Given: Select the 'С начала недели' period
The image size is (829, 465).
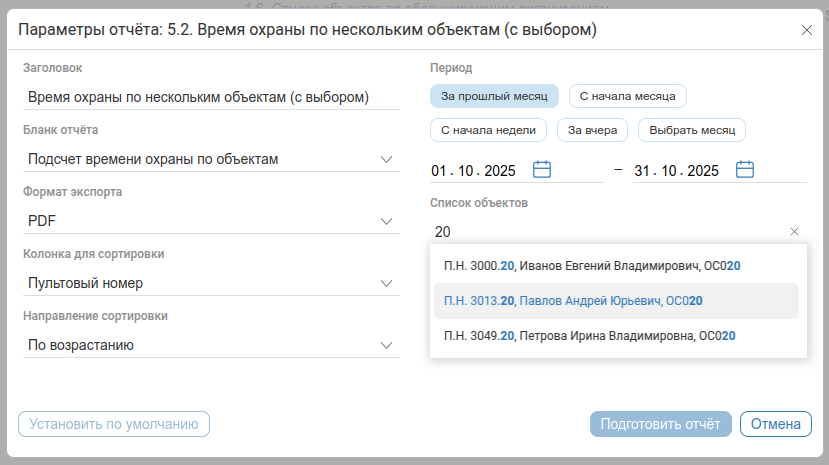Looking at the screenshot, I should 489,130.
